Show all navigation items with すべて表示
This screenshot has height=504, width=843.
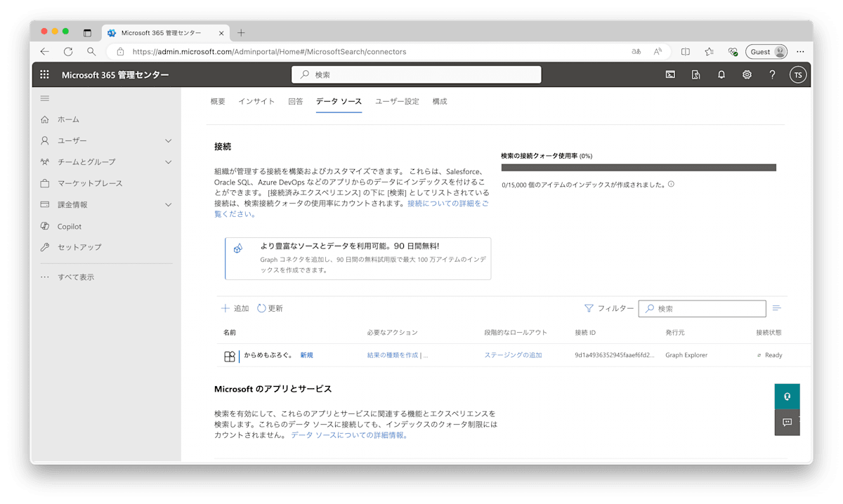[75, 277]
